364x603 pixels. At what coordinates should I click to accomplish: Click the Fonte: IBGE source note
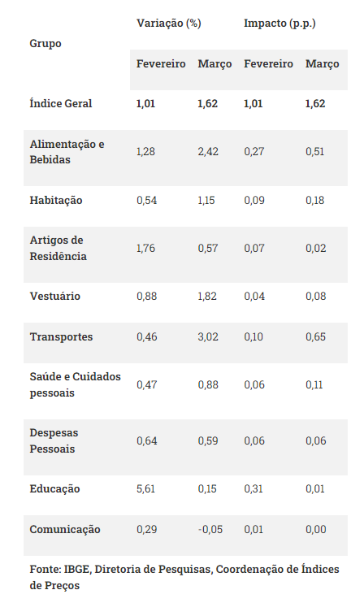[184, 577]
